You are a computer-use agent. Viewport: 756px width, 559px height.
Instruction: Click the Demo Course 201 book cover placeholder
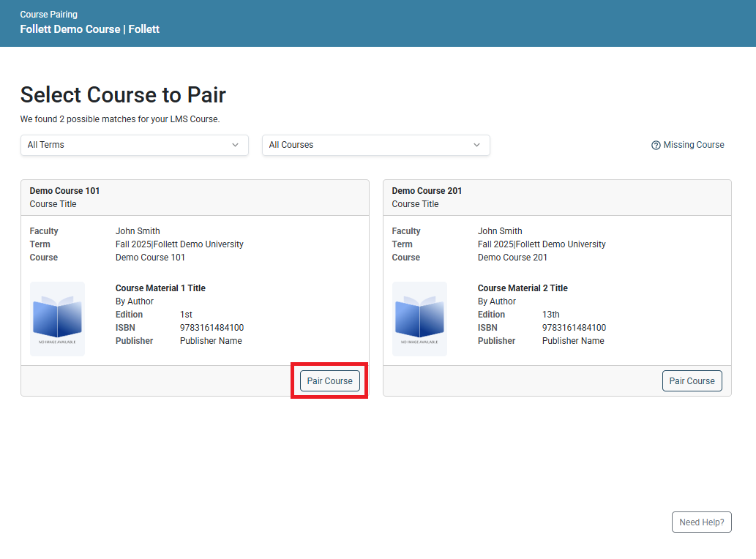tap(419, 319)
